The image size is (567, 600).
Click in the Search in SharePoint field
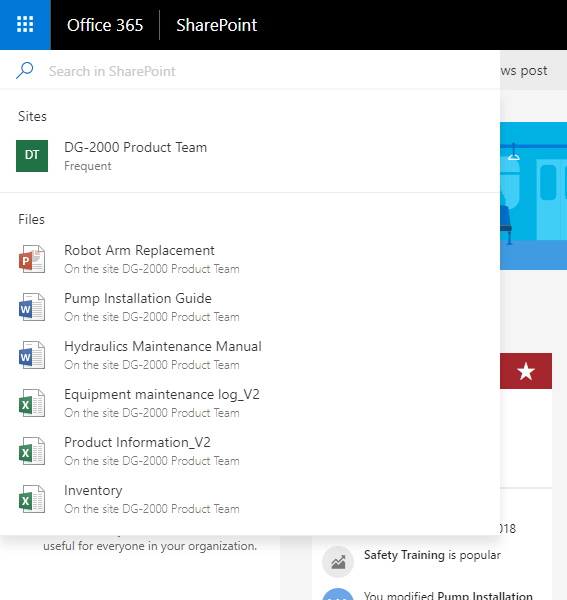268,71
